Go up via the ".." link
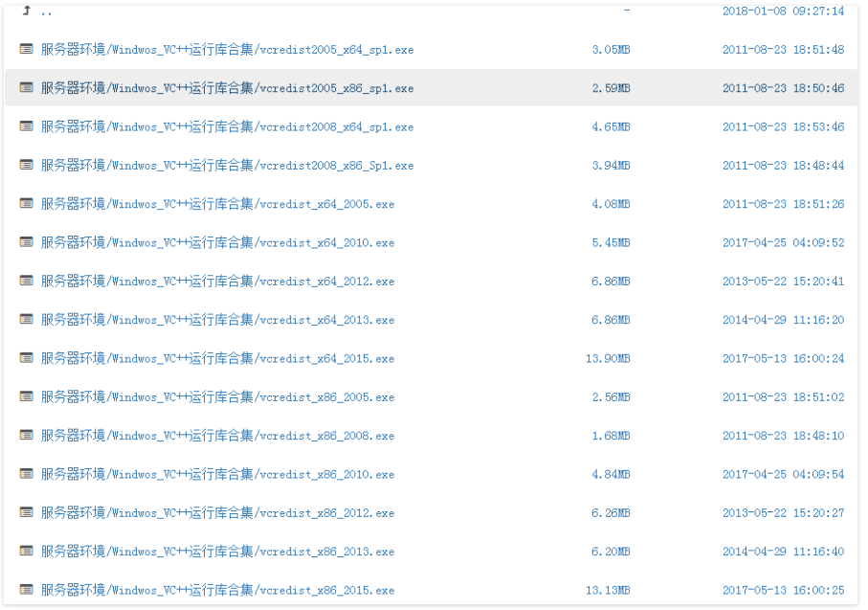 pos(47,11)
